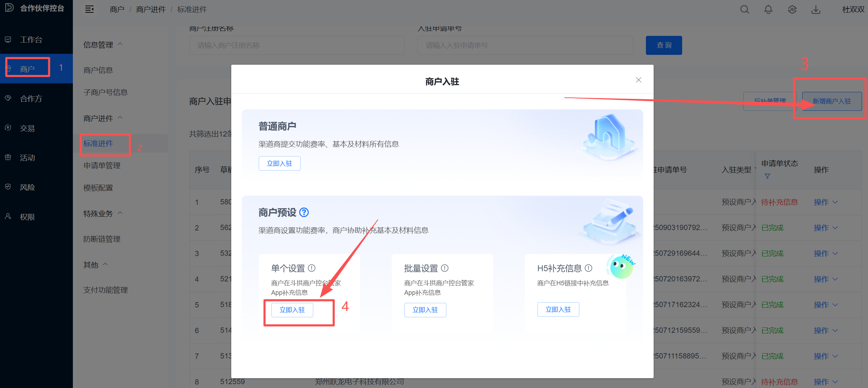Click 立即入驻 under 单个设置
Image resolution: width=868 pixels, height=388 pixels.
[x=292, y=310]
